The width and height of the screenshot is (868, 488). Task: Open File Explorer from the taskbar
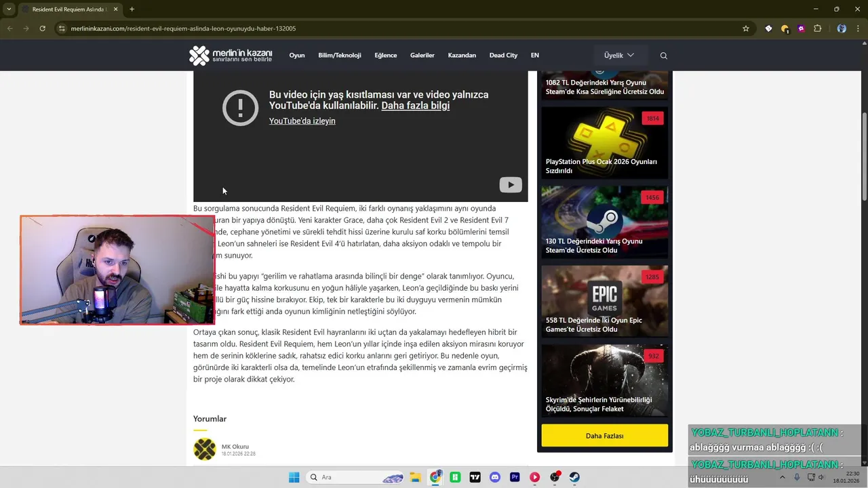coord(415,477)
